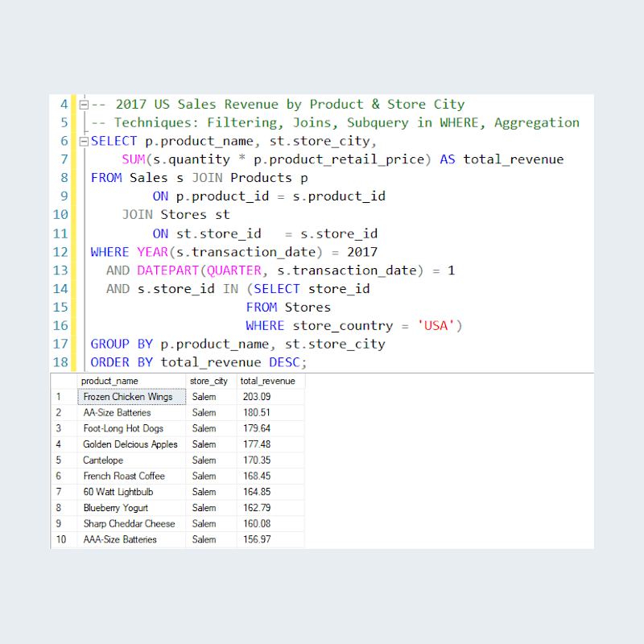This screenshot has height=644, width=644.
Task: Click the ORDER BY keyword on line 18
Action: tap(122, 363)
